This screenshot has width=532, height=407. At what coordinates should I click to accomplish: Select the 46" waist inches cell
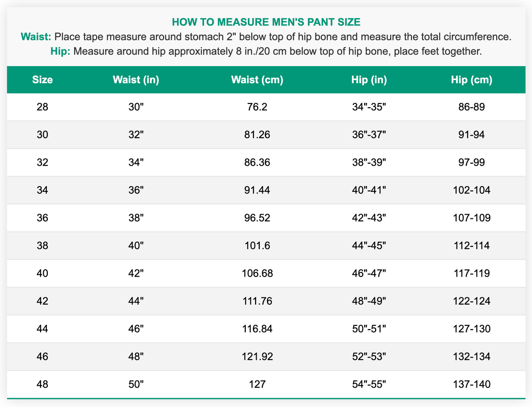136,329
